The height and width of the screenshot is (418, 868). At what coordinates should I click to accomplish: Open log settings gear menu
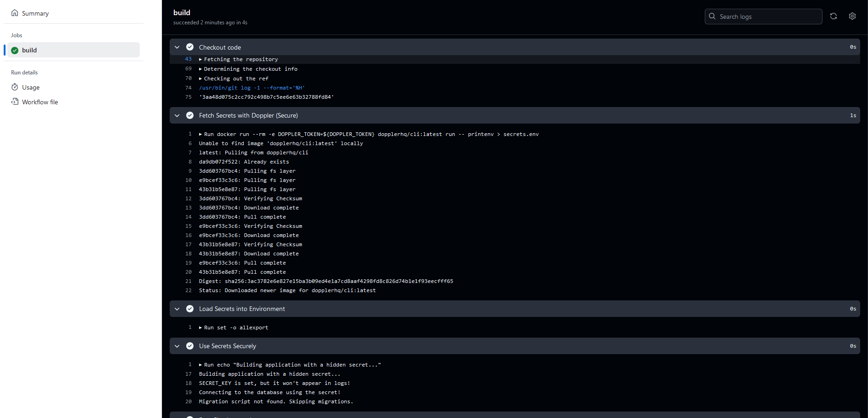click(852, 16)
